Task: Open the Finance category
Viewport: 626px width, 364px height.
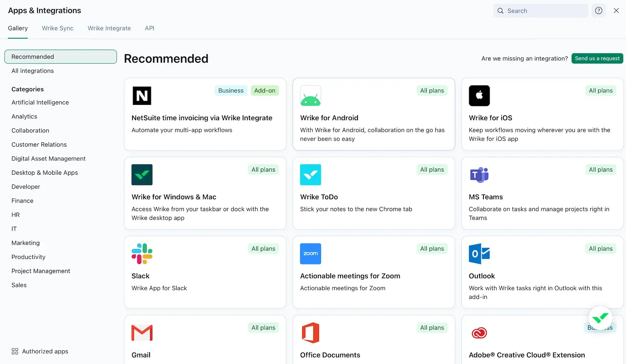Action: [22, 201]
